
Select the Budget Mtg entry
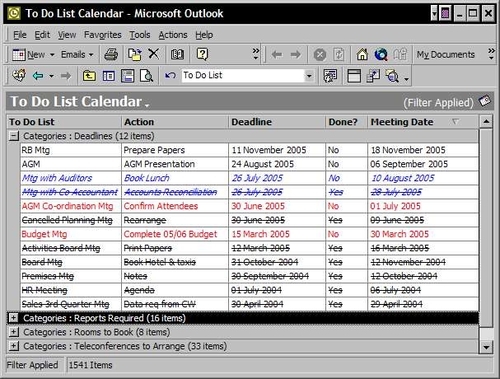pyautogui.click(x=44, y=234)
